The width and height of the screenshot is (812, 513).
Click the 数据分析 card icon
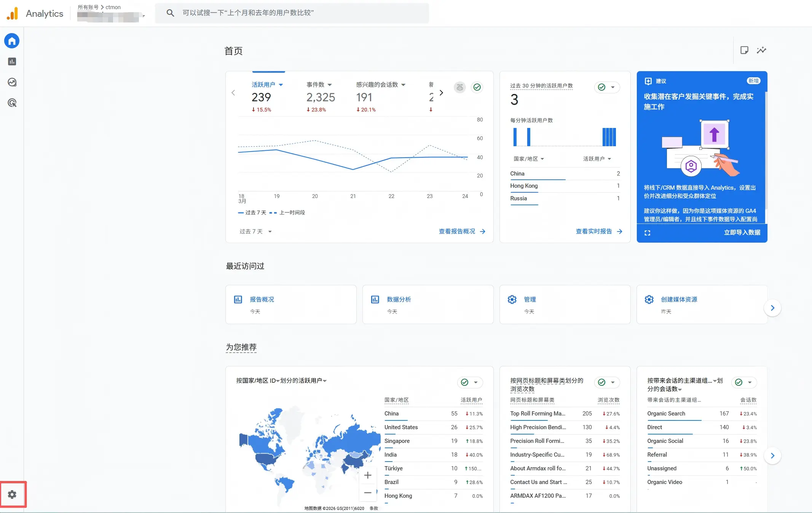coord(375,299)
